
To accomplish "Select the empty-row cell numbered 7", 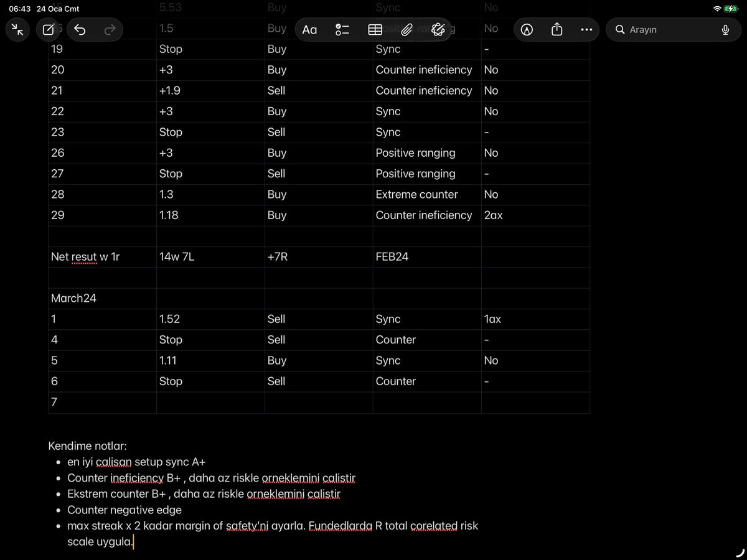I will (103, 403).
